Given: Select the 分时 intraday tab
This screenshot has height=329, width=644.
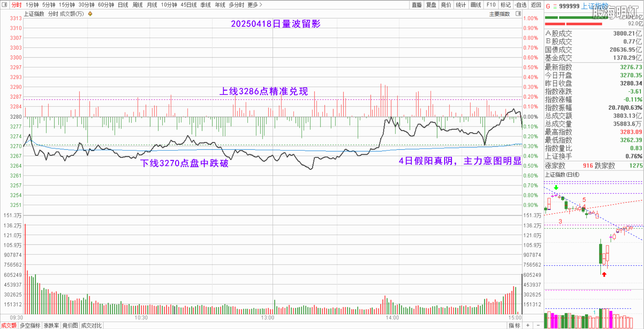Looking at the screenshot, I should pos(16,5).
